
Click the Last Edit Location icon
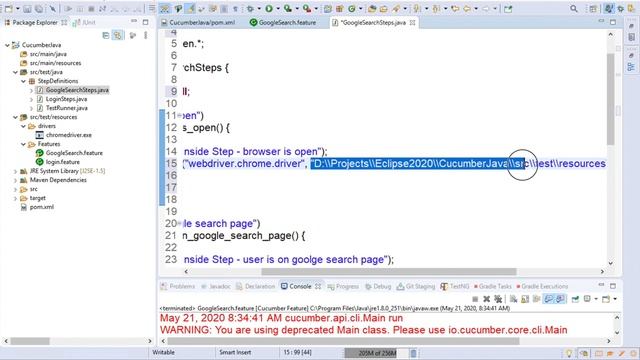pyautogui.click(x=455, y=9)
